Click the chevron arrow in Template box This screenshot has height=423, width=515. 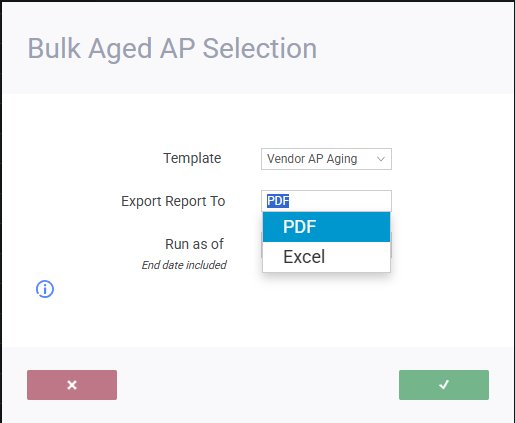pyautogui.click(x=381, y=159)
